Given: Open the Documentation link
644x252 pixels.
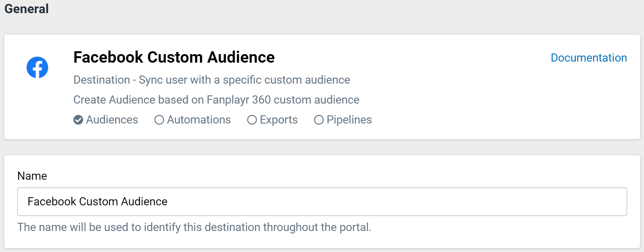Looking at the screenshot, I should 589,58.
